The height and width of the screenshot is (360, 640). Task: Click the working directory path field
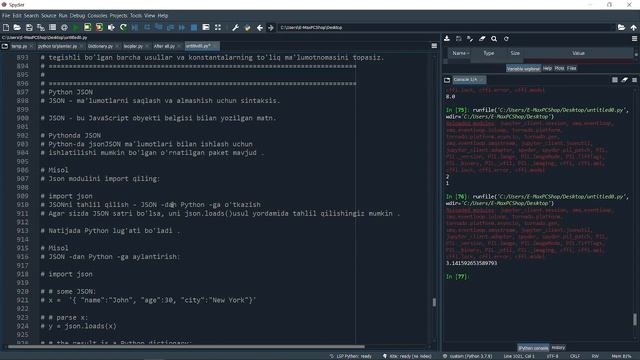pyautogui.click(x=446, y=27)
